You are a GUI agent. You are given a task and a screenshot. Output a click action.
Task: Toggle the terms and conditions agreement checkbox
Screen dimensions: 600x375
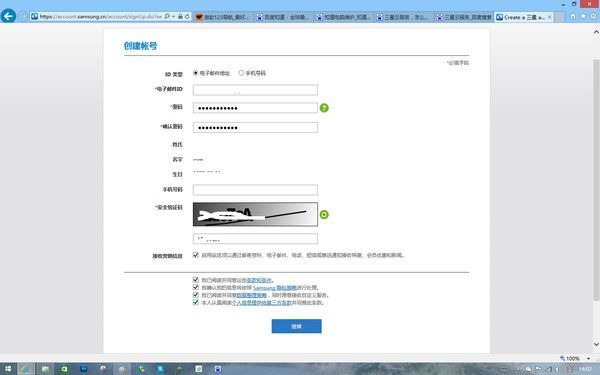[196, 280]
